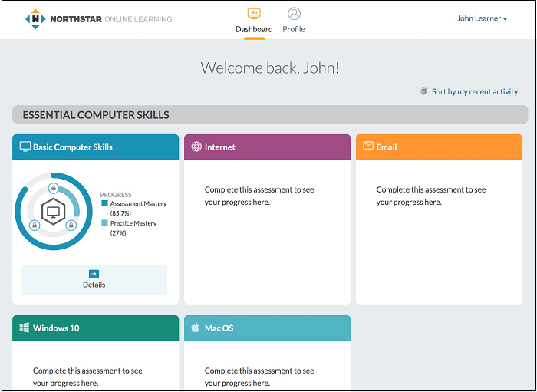Click the envelope icon in Email header

[368, 147]
